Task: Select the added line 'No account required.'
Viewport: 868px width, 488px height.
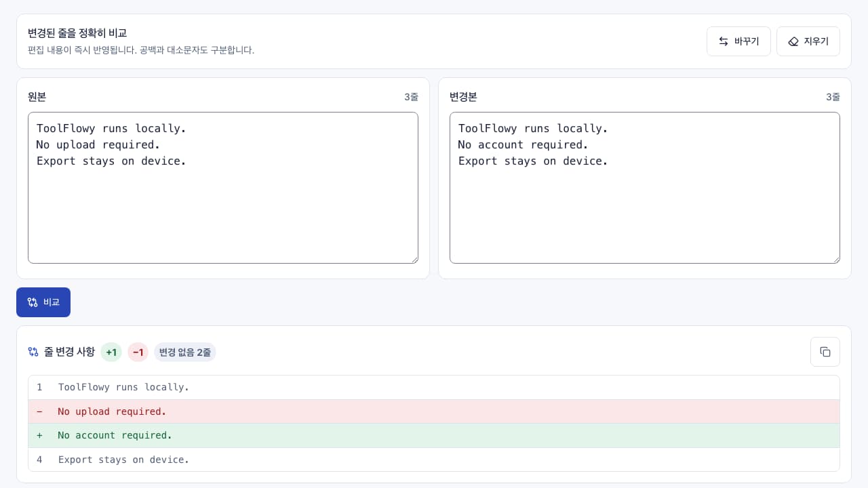Action: [x=434, y=435]
